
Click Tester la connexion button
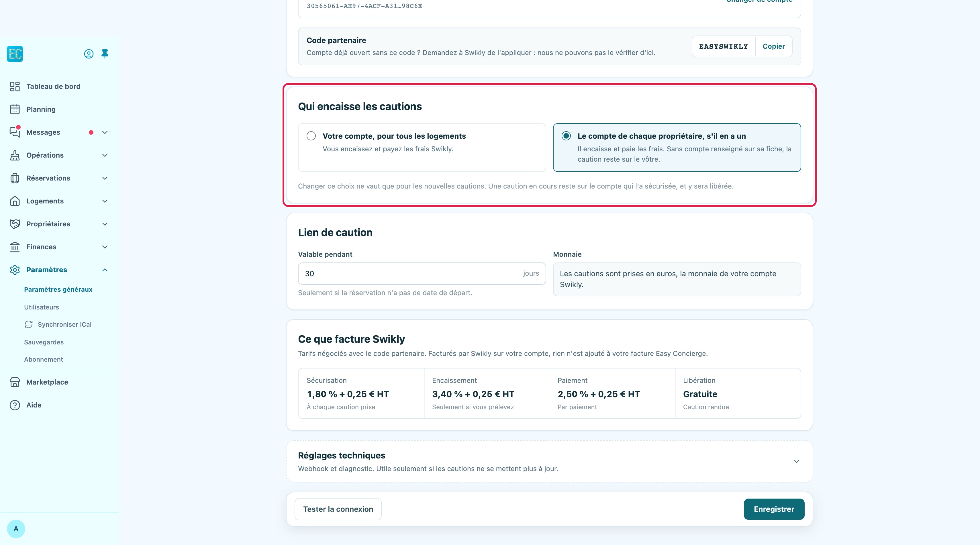click(x=338, y=509)
